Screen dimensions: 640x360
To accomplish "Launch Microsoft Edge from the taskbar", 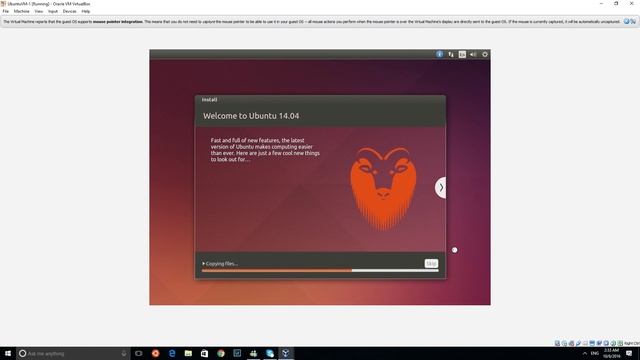I will pyautogui.click(x=172, y=353).
